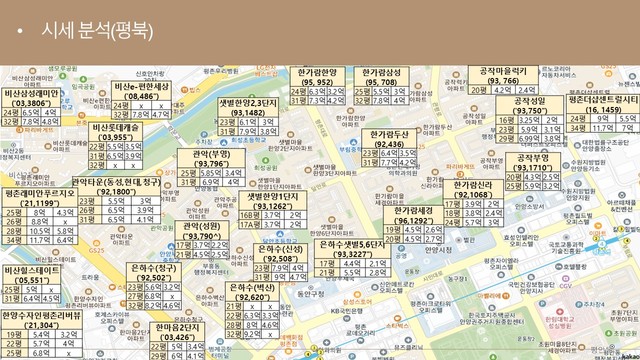The image size is (640, 360).
Task: Select the 6.99억 cell in 공작성일 table
Action: [529, 139]
